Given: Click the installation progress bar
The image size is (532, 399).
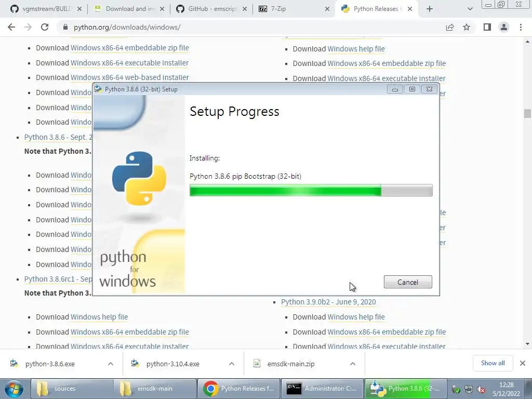Looking at the screenshot, I should tap(311, 190).
